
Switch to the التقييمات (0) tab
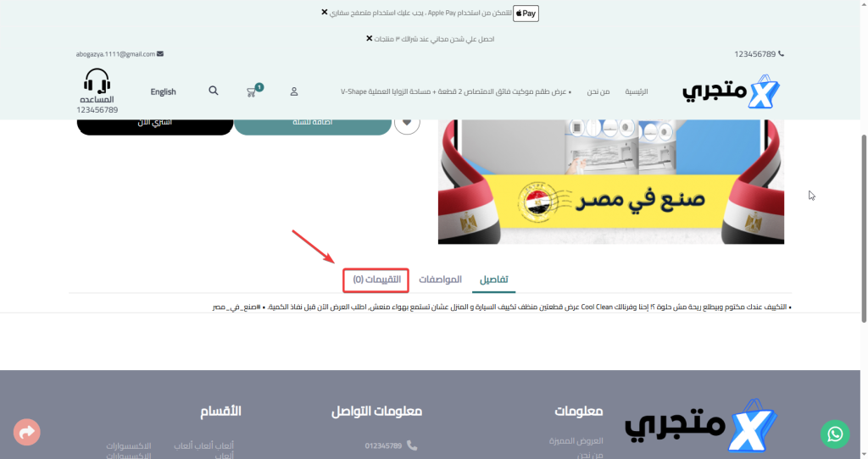point(376,279)
